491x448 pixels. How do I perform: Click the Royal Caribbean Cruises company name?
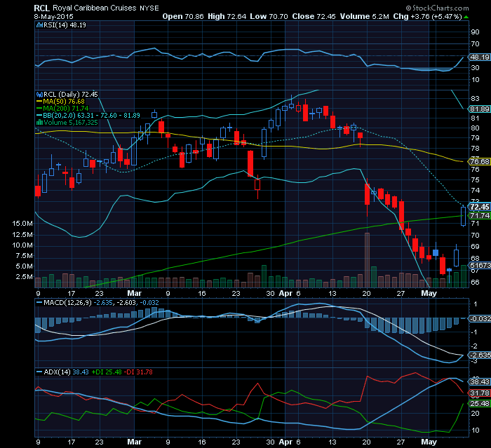(x=95, y=8)
